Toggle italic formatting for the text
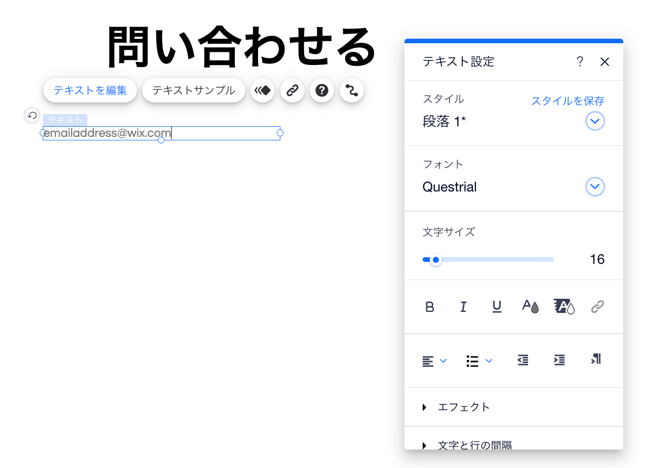The image size is (660, 468). click(x=463, y=307)
